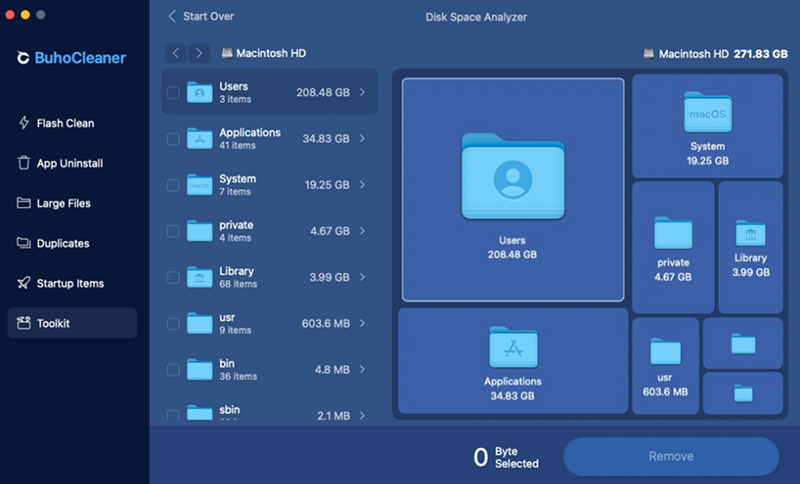800x484 pixels.
Task: Select the Users block in treemap
Action: click(513, 189)
